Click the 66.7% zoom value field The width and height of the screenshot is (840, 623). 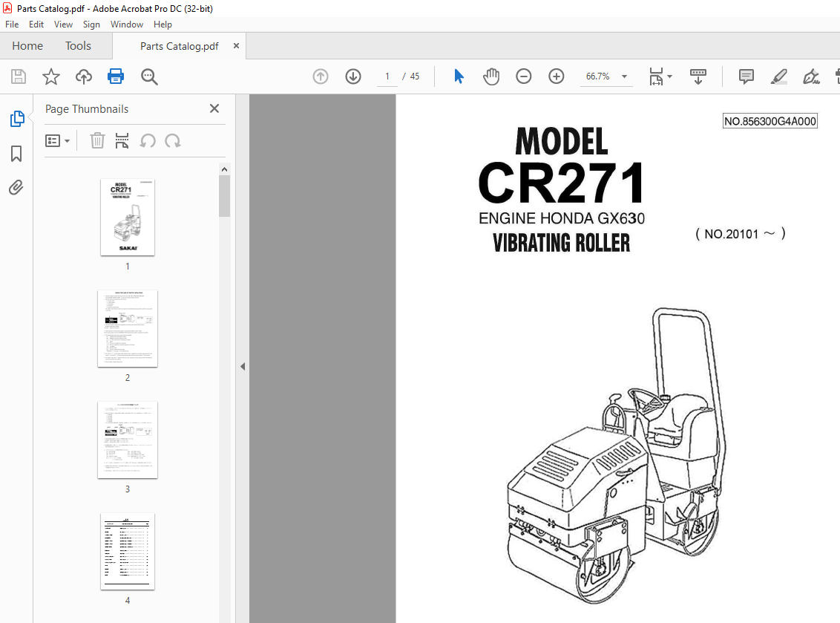[x=598, y=76]
